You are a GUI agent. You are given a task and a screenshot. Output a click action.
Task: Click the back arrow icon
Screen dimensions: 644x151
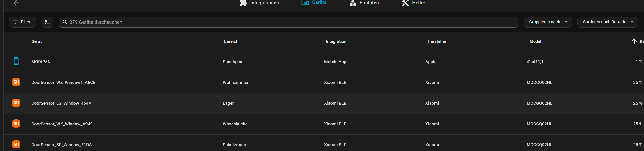pyautogui.click(x=16, y=3)
